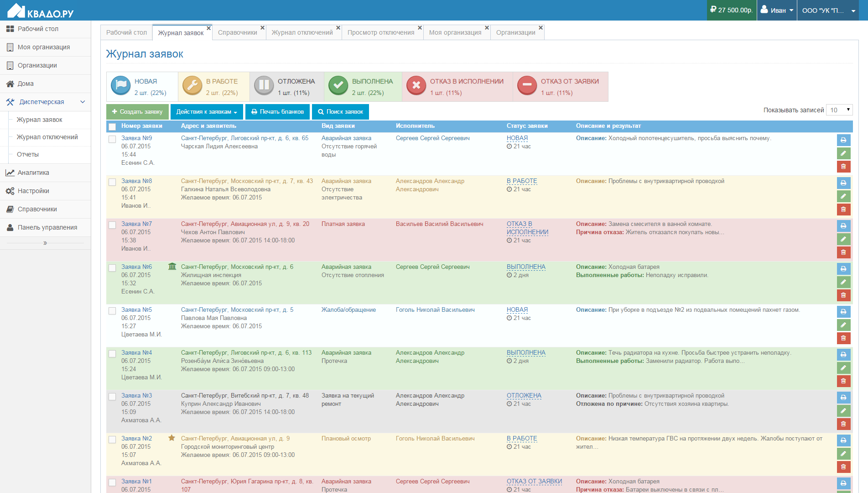
Task: Open the Действия к заявкам dropdown
Action: (207, 112)
